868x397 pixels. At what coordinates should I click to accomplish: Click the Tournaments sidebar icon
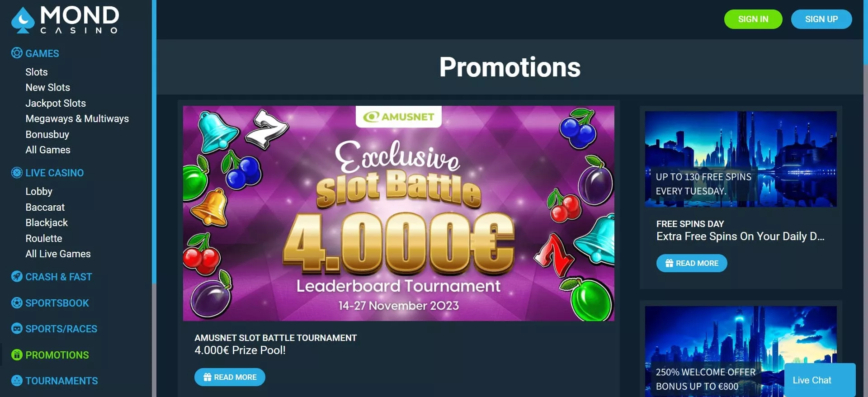tap(17, 381)
